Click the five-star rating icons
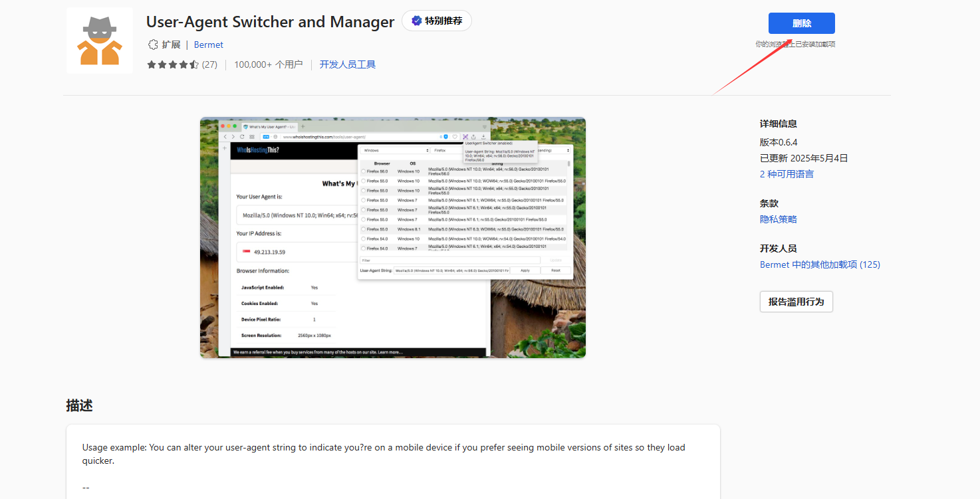This screenshot has height=499, width=980. click(173, 64)
